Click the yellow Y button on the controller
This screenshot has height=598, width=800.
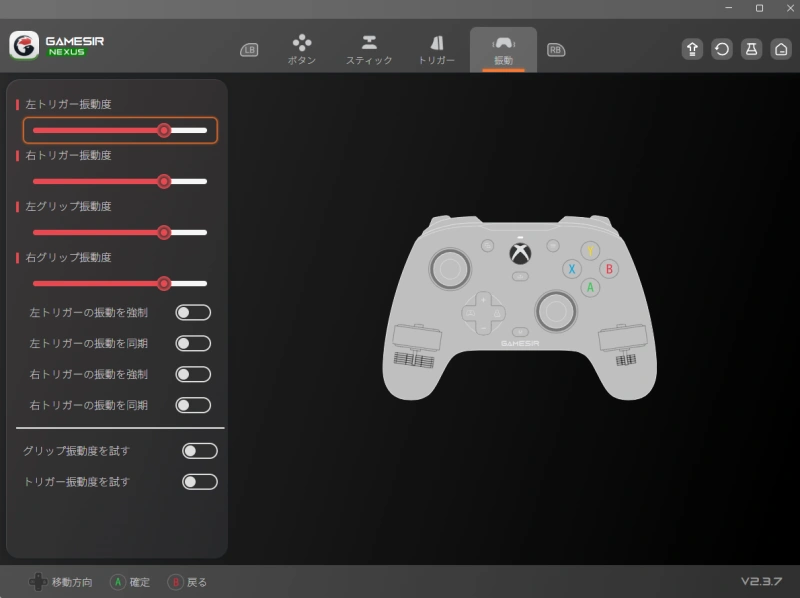[x=591, y=250]
